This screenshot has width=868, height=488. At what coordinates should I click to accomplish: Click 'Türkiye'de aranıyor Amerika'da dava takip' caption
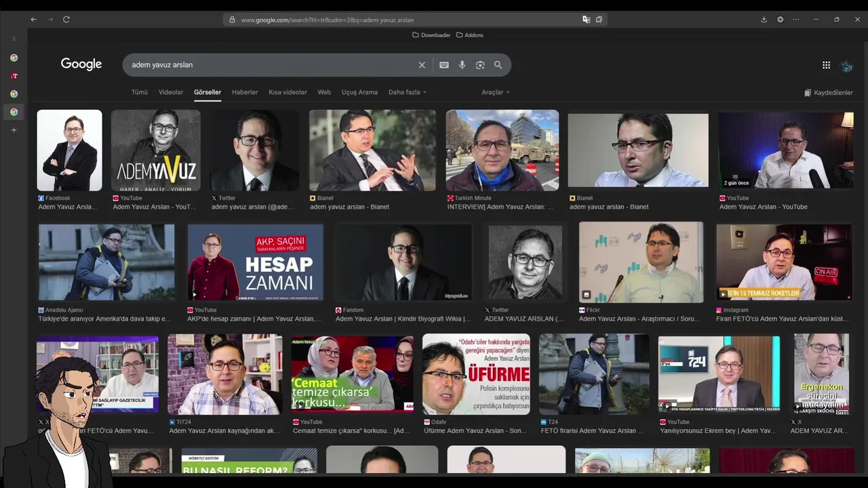click(105, 319)
